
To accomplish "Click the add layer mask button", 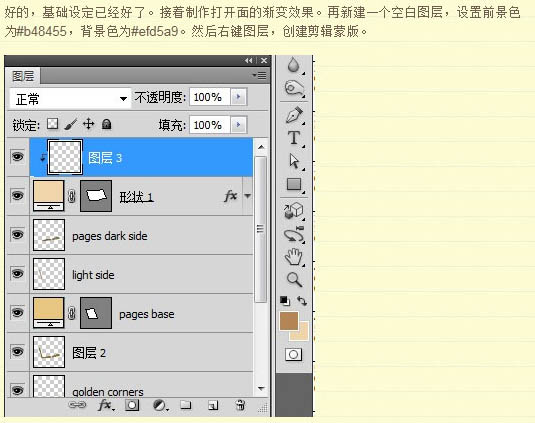I will coord(132,405).
